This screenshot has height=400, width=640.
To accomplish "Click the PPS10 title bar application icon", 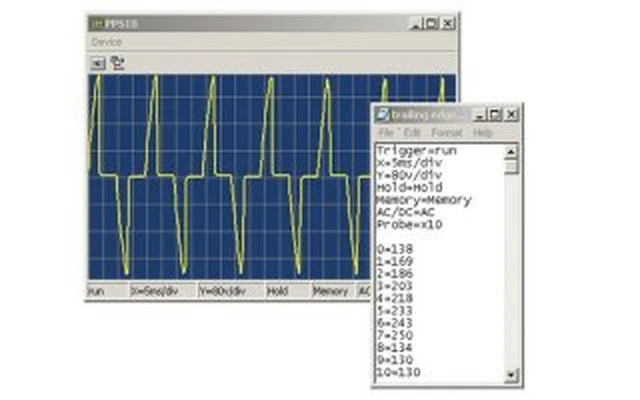I will 97,24.
